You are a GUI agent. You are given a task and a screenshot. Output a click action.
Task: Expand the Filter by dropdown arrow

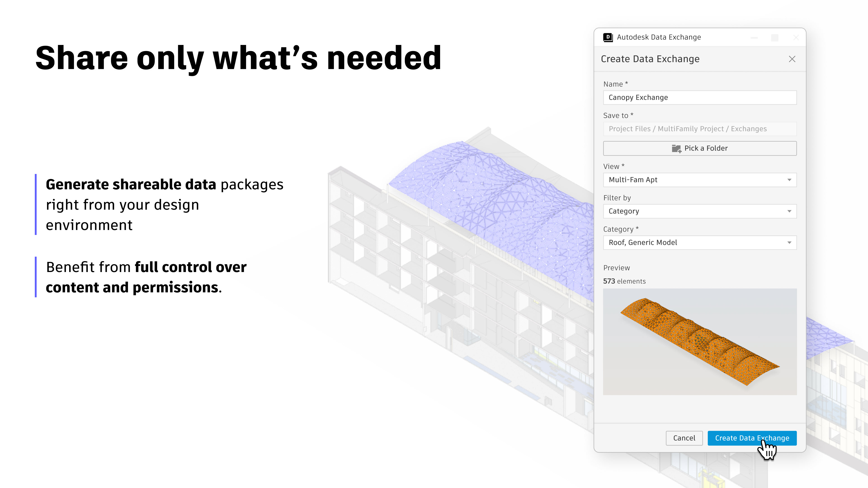coord(789,211)
